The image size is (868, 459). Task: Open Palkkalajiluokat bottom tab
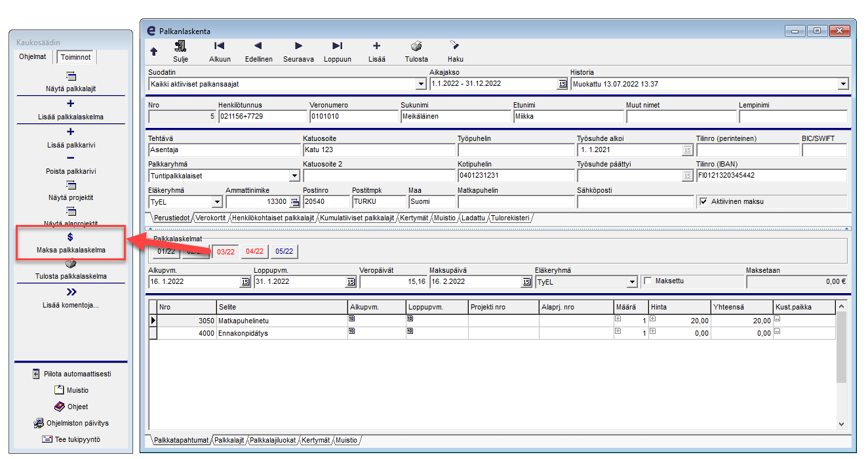point(272,441)
